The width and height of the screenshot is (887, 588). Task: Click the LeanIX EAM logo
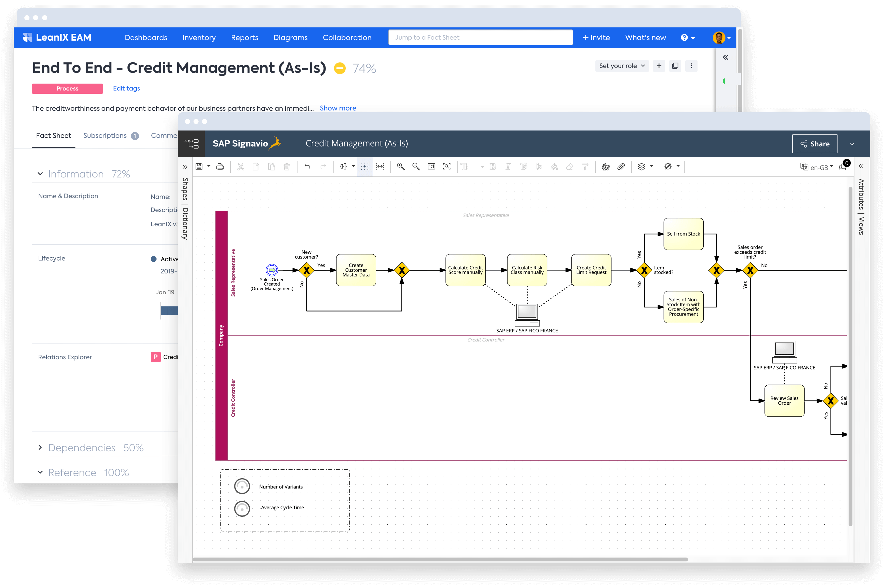[57, 38]
